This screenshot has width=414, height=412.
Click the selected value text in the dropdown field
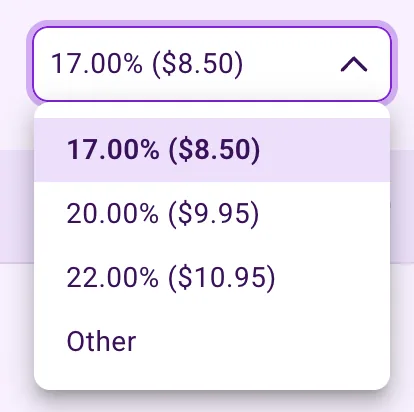point(147,64)
